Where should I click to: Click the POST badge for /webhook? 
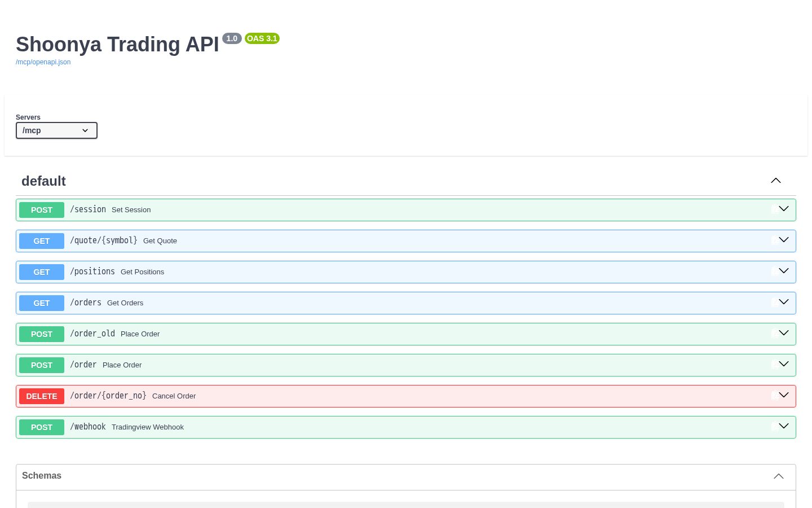click(42, 427)
